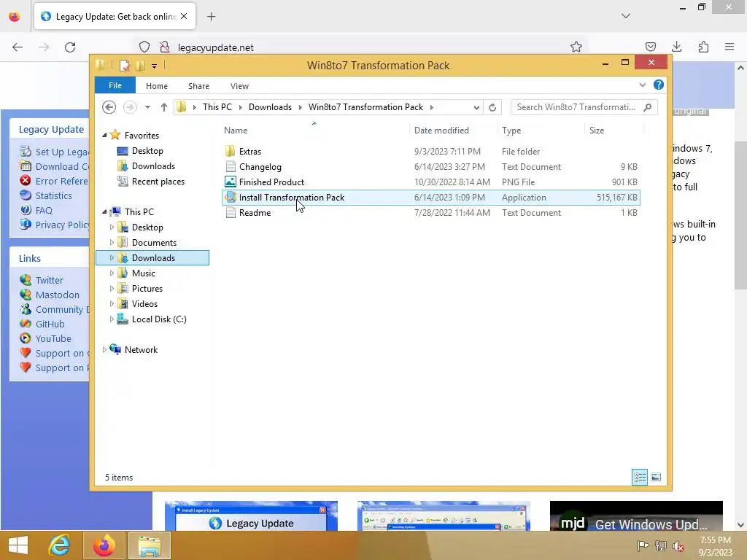Open the View ribbon tab

239,86
